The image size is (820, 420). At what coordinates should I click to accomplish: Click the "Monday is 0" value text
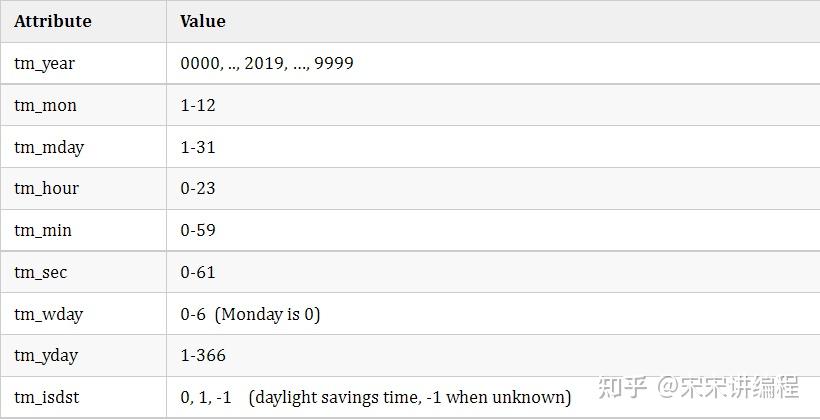click(268, 314)
